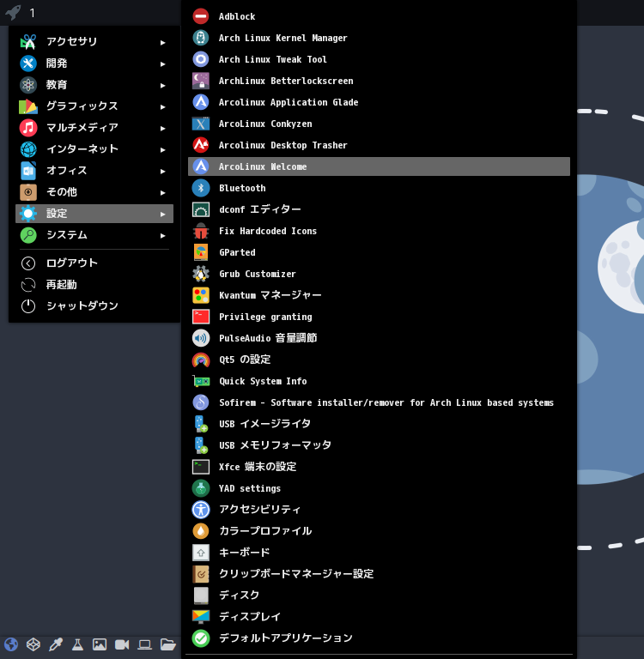Open PulseAudio 音量調節
The image size is (644, 659).
267,338
